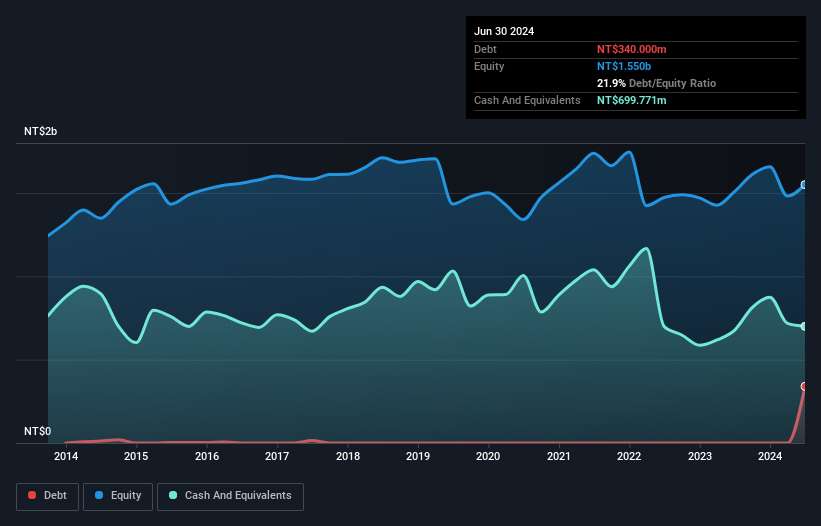This screenshot has height=526, width=821.
Task: Click the 2016 x-axis label
Action: click(207, 456)
